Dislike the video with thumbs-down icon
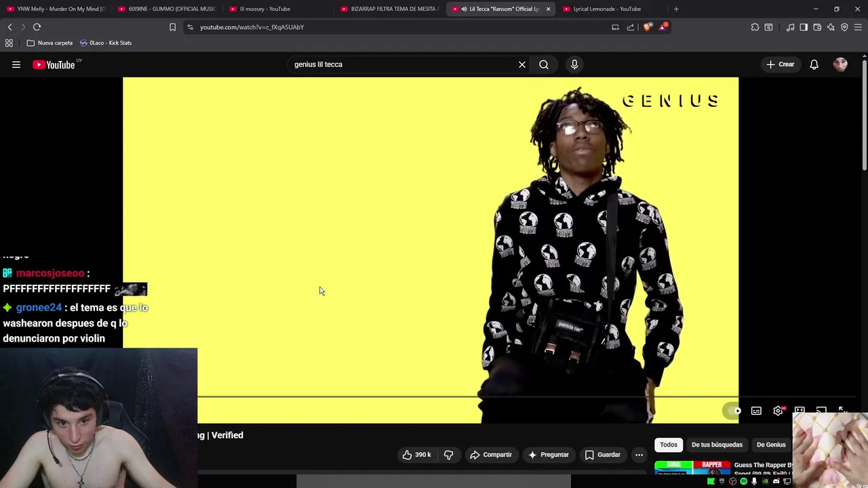 (448, 455)
